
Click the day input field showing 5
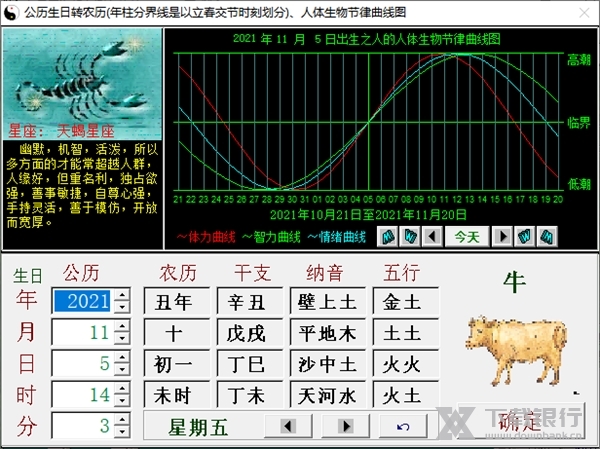pos(83,363)
